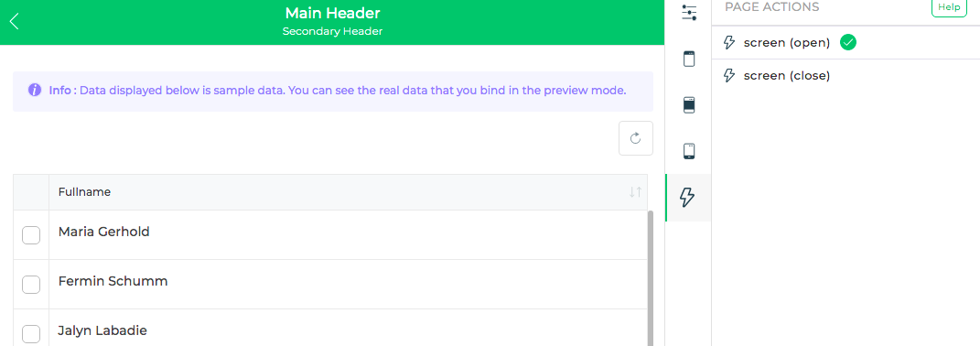Click the Help button

(949, 7)
